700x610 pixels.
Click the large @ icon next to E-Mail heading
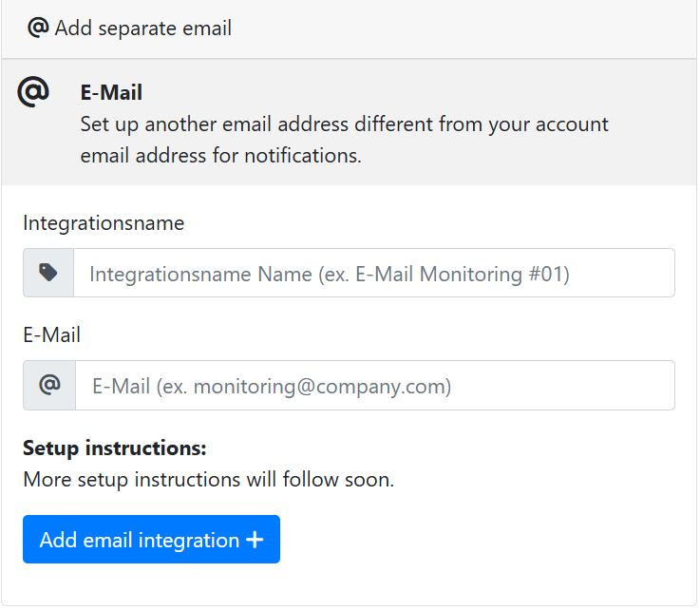pos(33,92)
